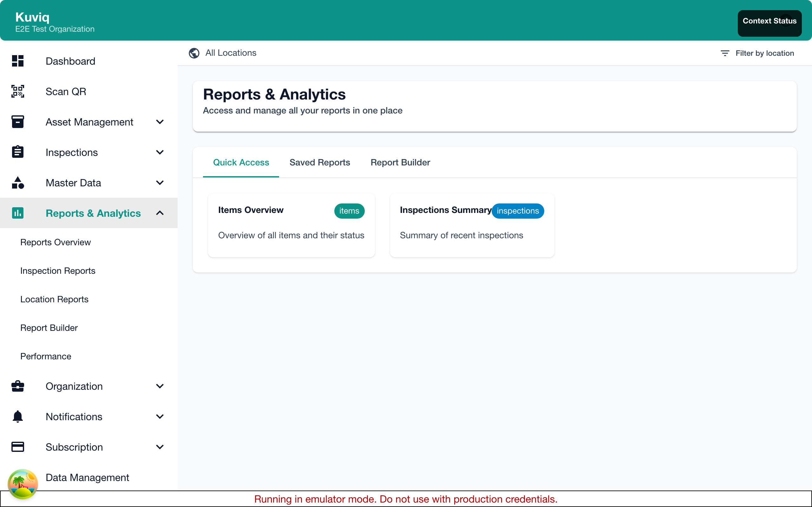Click the Context Status button
The image size is (812, 507).
[x=769, y=21]
